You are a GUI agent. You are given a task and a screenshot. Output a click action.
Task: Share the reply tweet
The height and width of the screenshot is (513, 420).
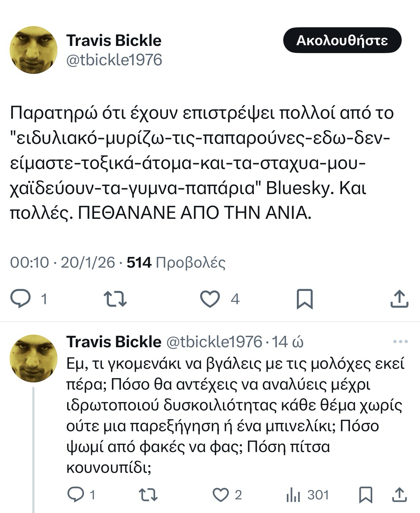pyautogui.click(x=399, y=495)
